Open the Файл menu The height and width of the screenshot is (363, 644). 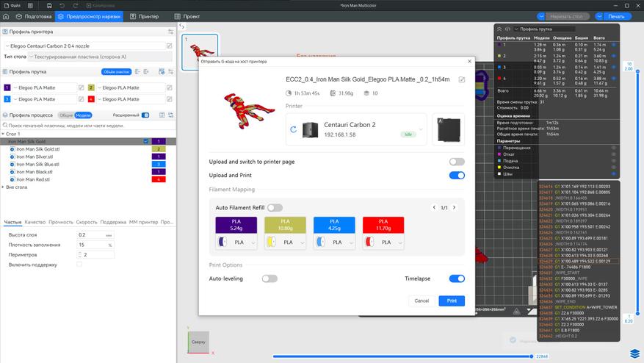[x=12, y=5]
